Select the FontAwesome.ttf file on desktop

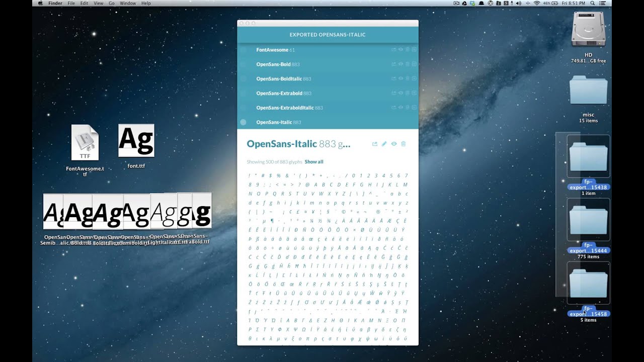click(85, 150)
